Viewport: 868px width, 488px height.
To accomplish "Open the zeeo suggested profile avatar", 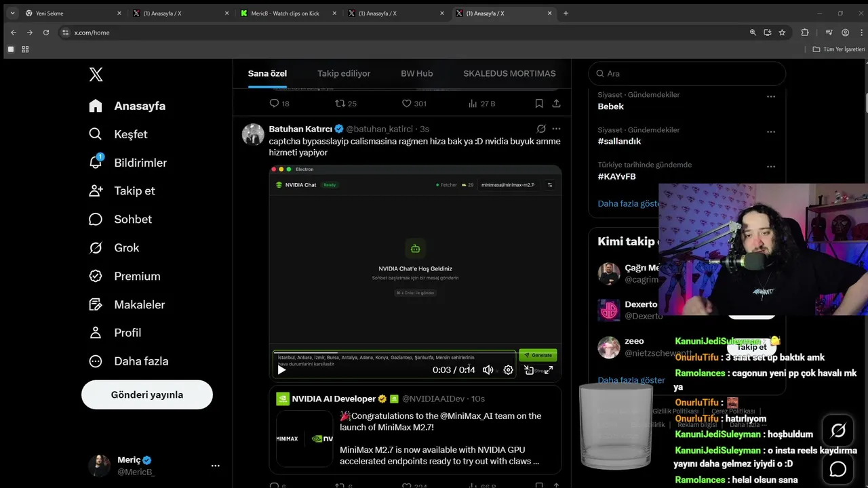I will pos(608,347).
